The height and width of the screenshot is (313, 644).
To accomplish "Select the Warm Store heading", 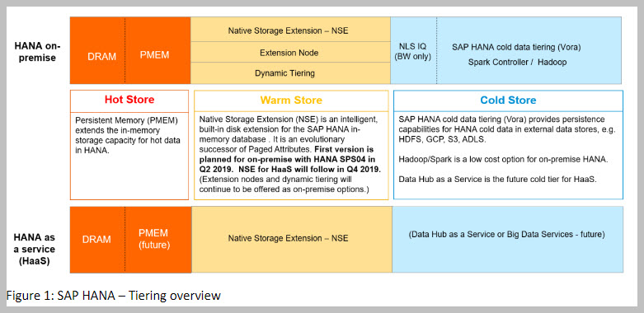I will [x=291, y=100].
